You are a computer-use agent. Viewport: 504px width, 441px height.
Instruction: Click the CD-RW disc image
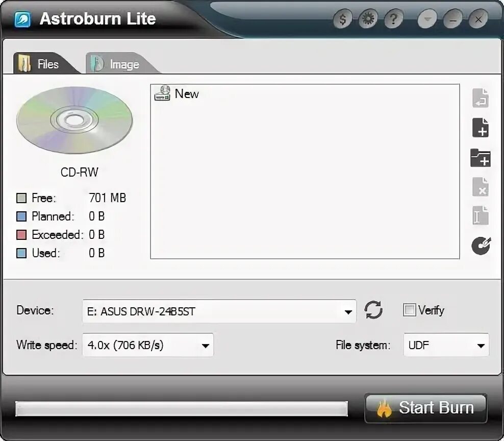[x=74, y=120]
